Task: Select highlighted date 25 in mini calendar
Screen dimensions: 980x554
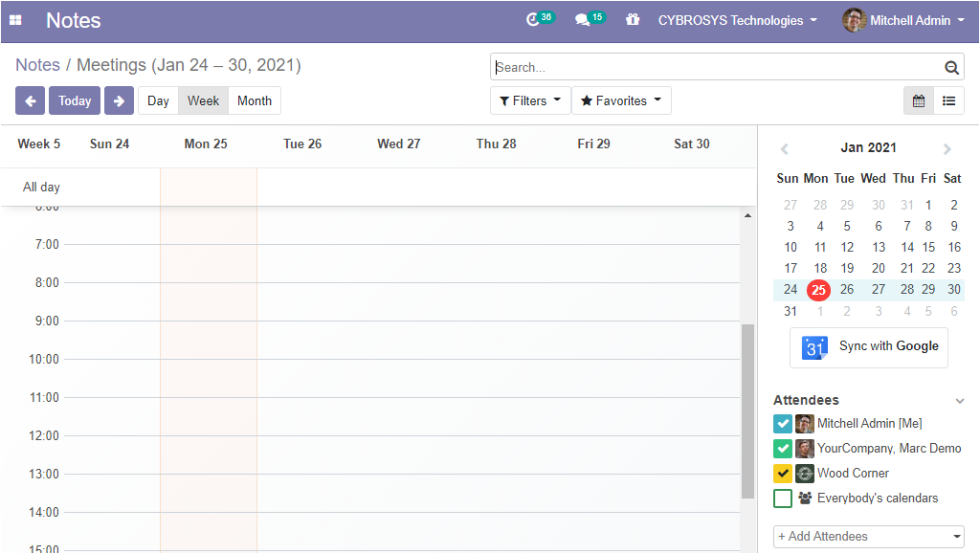Action: coord(819,290)
